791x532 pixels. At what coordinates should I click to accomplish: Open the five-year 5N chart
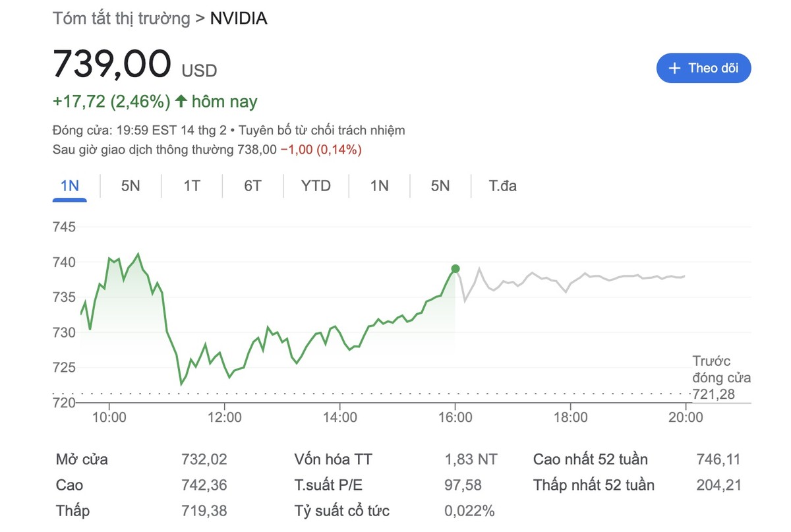click(x=440, y=186)
